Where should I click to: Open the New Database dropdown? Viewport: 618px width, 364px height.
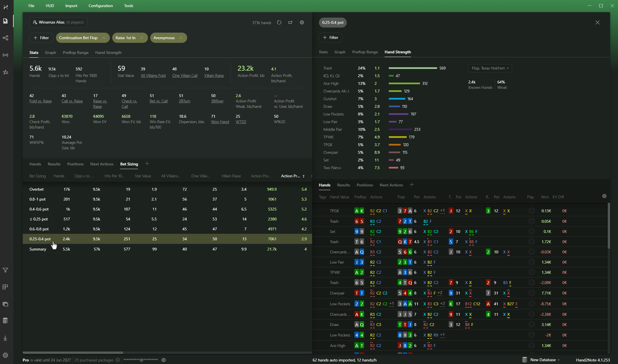click(x=545, y=360)
